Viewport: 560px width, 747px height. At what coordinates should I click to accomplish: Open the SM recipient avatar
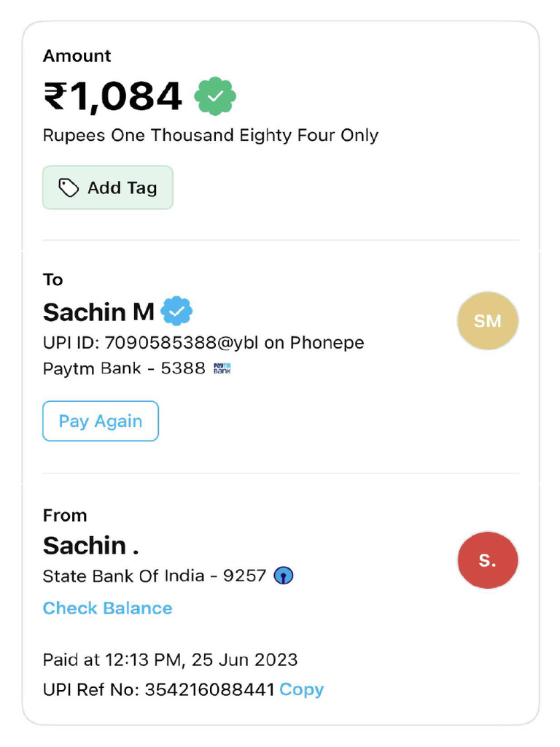click(487, 321)
